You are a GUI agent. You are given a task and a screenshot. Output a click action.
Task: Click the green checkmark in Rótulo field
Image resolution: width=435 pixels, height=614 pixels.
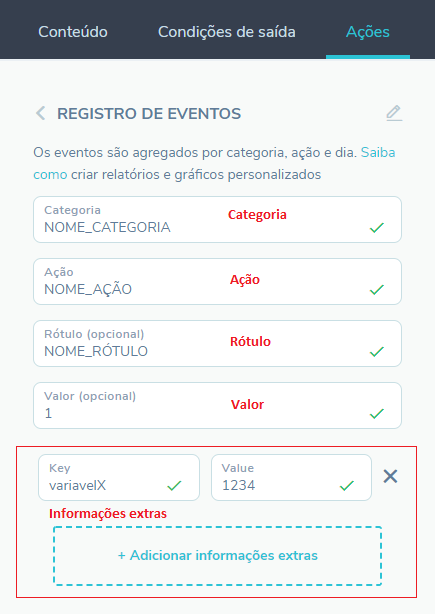(x=377, y=351)
